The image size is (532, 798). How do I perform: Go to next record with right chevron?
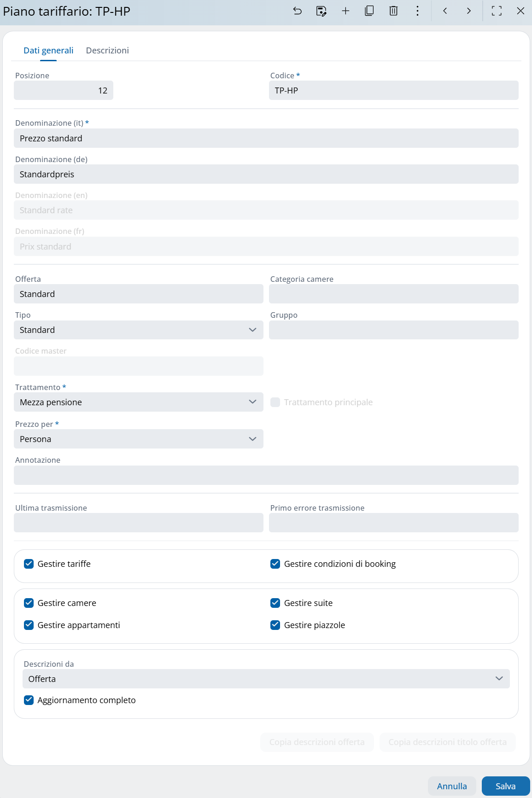[469, 11]
